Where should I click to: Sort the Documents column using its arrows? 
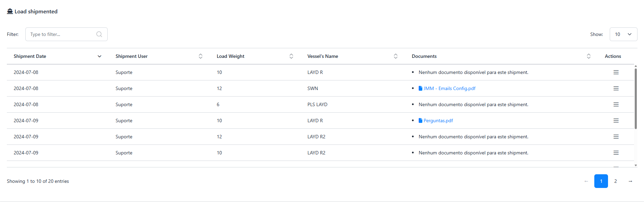coord(588,56)
